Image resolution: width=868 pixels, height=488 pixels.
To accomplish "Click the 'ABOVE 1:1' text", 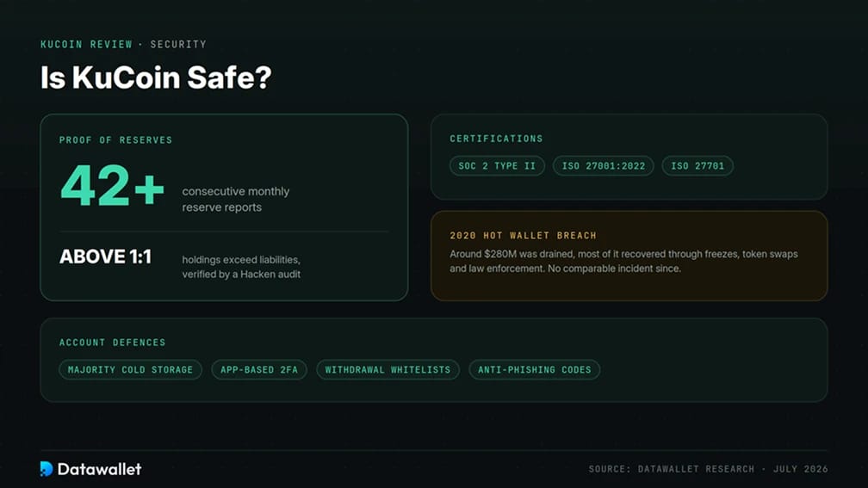I will (x=105, y=256).
